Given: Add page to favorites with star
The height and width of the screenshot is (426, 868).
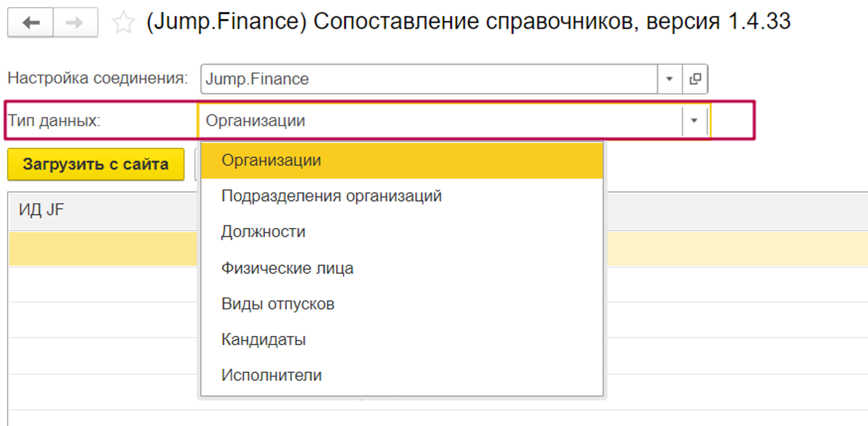Looking at the screenshot, I should [x=123, y=23].
